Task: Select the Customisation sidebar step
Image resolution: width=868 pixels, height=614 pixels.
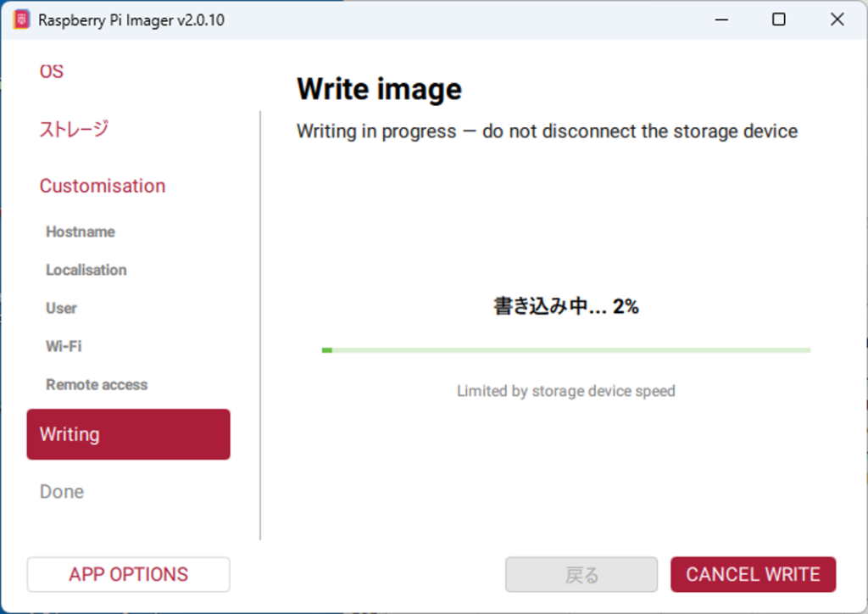Action: tap(103, 186)
